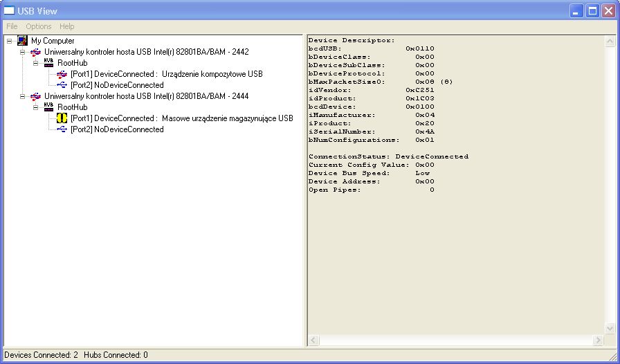This screenshot has width=620, height=364.
Task: Click Devices Connected: 2 in status bar
Action: tap(41, 355)
